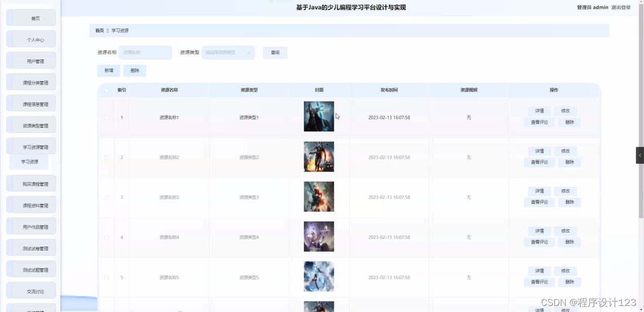644x312 pixels.
Task: Click 查看评论 for 资源名称3
Action: pyautogui.click(x=539, y=202)
